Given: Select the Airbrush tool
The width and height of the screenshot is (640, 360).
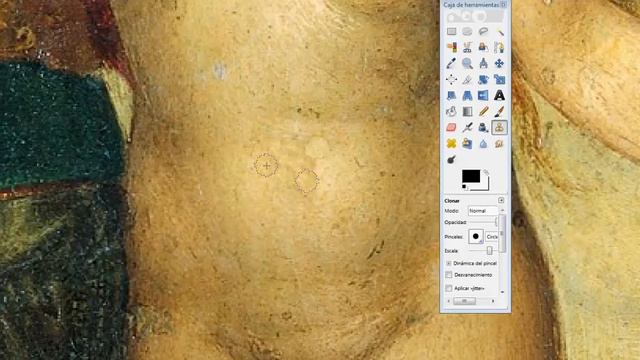Looking at the screenshot, I should pos(467,127).
